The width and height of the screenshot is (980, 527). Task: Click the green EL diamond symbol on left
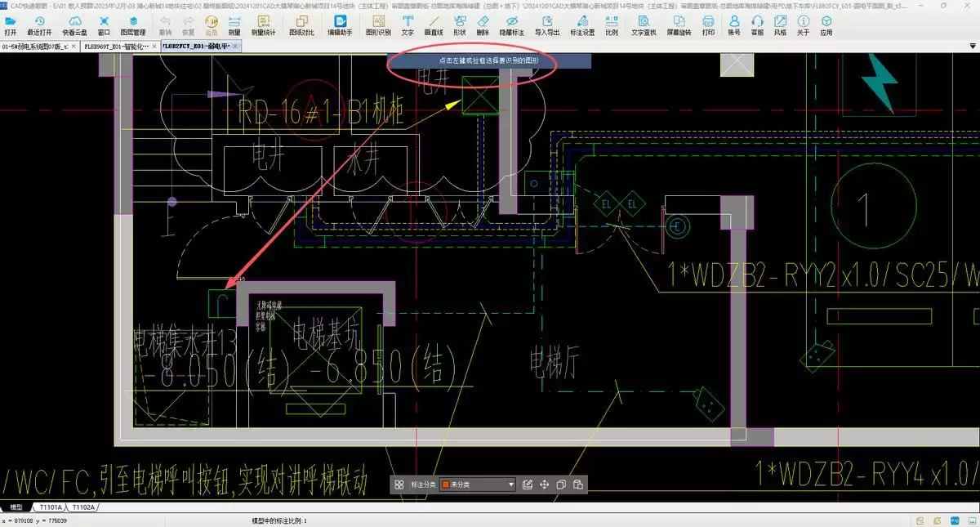(x=607, y=203)
